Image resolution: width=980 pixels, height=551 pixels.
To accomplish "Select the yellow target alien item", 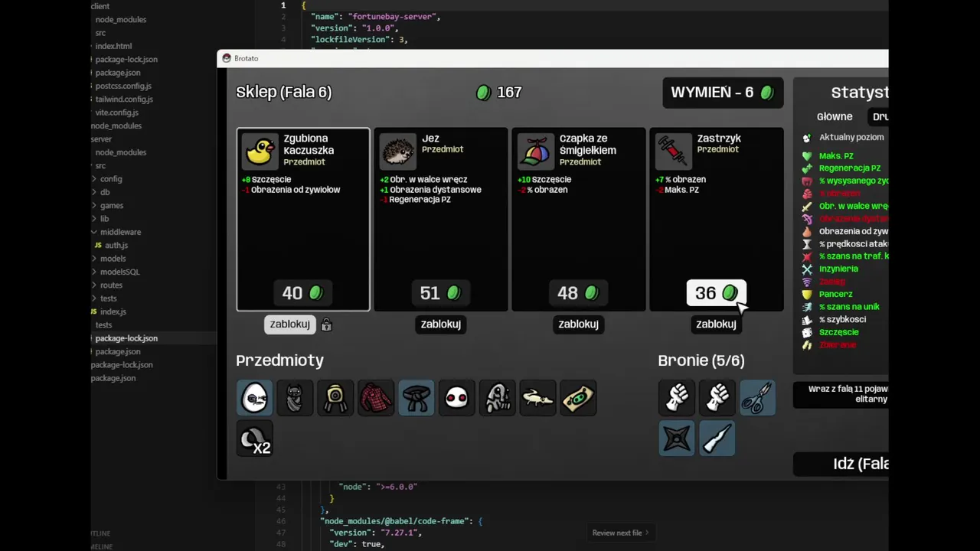I will [335, 398].
